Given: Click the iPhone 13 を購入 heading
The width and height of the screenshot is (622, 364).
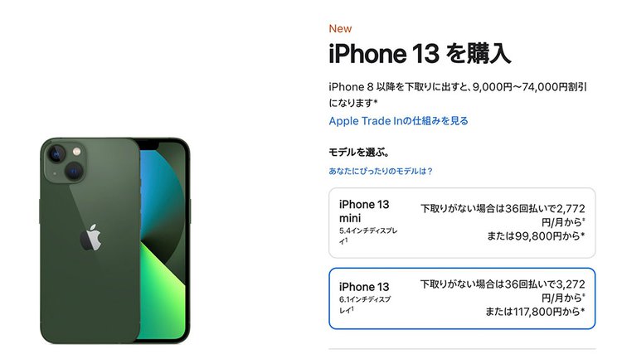Looking at the screenshot, I should (x=420, y=54).
